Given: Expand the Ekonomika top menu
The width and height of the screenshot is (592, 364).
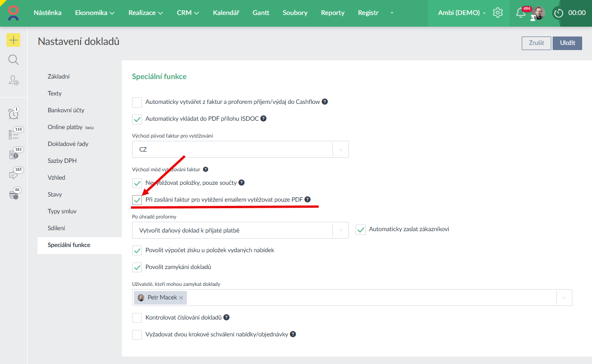Looking at the screenshot, I should pos(95,13).
